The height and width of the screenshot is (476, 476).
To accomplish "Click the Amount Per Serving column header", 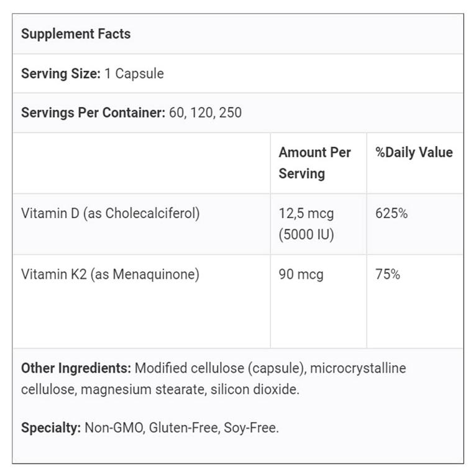I will pyautogui.click(x=315, y=163).
